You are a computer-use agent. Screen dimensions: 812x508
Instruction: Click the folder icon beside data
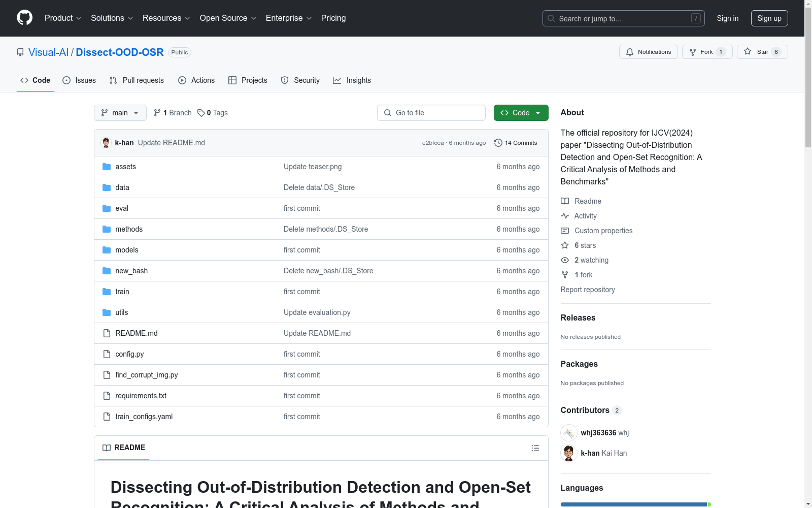coord(107,187)
